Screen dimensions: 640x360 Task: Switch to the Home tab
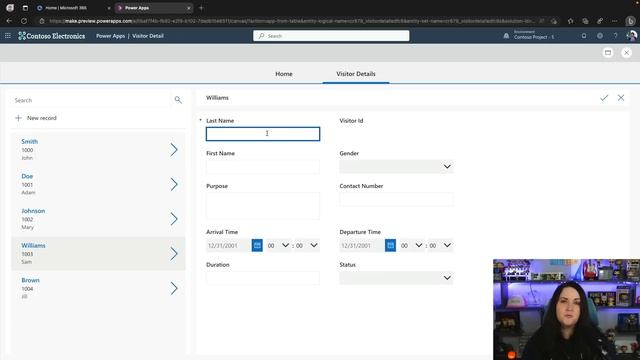click(x=284, y=74)
